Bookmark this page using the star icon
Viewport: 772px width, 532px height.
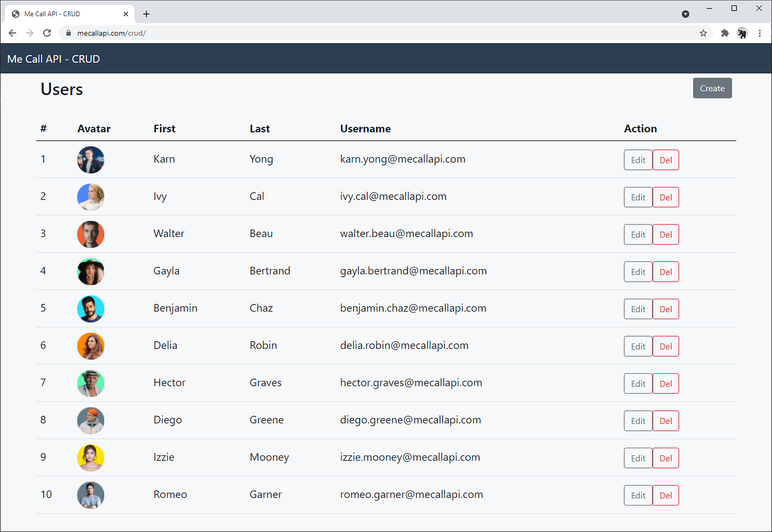tap(703, 33)
